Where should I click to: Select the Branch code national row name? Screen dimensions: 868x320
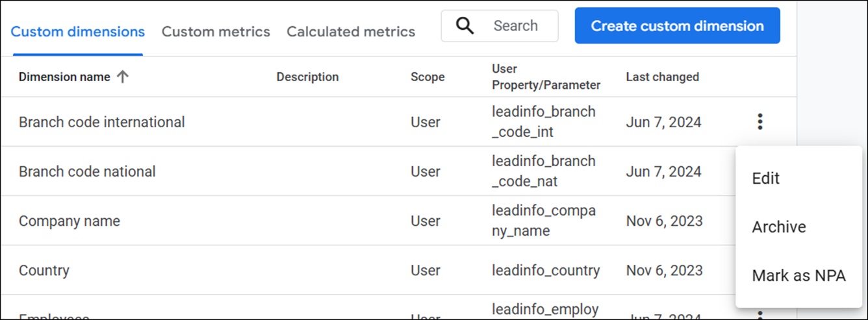87,171
